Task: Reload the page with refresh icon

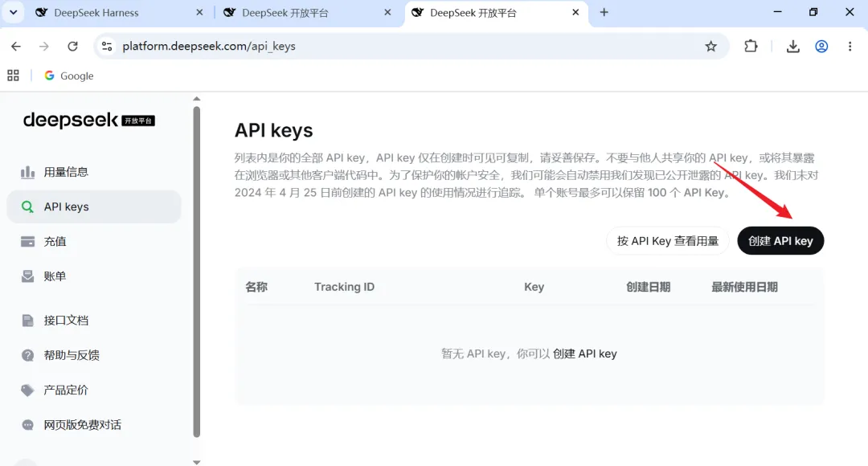Action: pos(72,47)
